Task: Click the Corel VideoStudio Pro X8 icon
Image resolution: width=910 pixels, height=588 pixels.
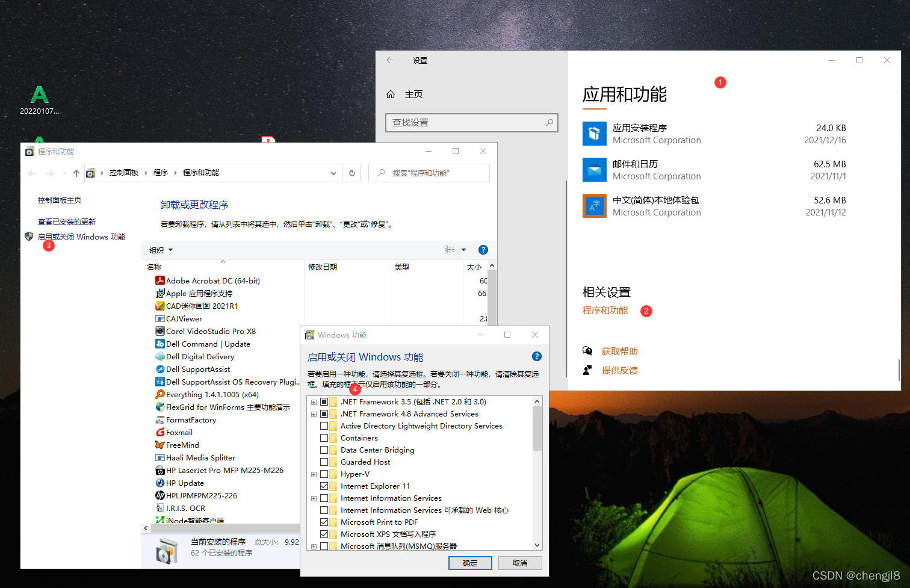Action: (160, 331)
